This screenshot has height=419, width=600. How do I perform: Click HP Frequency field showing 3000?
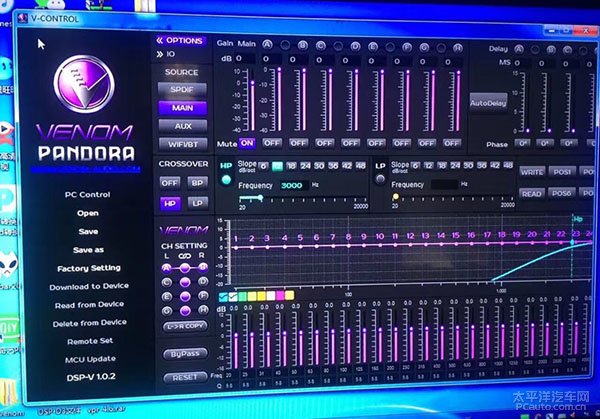(x=292, y=186)
